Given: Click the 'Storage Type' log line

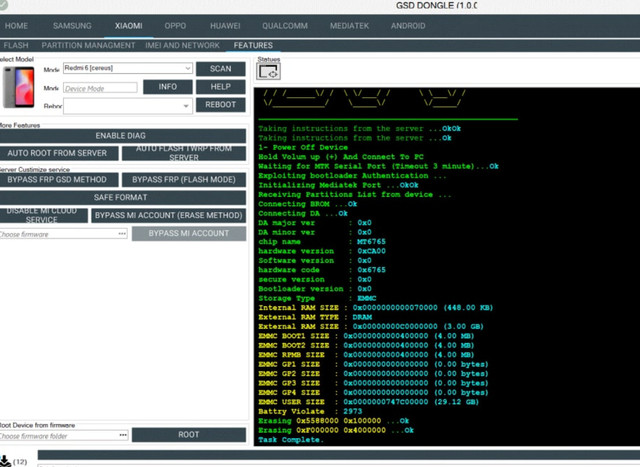Looking at the screenshot, I should click(317, 298).
